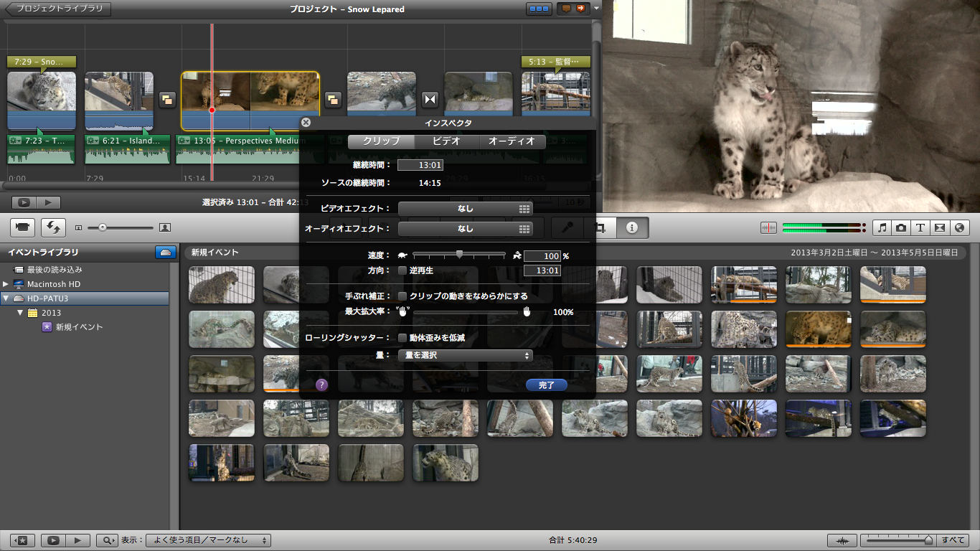Collapse the 2013 year folder
The width and height of the screenshot is (980, 551).
point(20,313)
